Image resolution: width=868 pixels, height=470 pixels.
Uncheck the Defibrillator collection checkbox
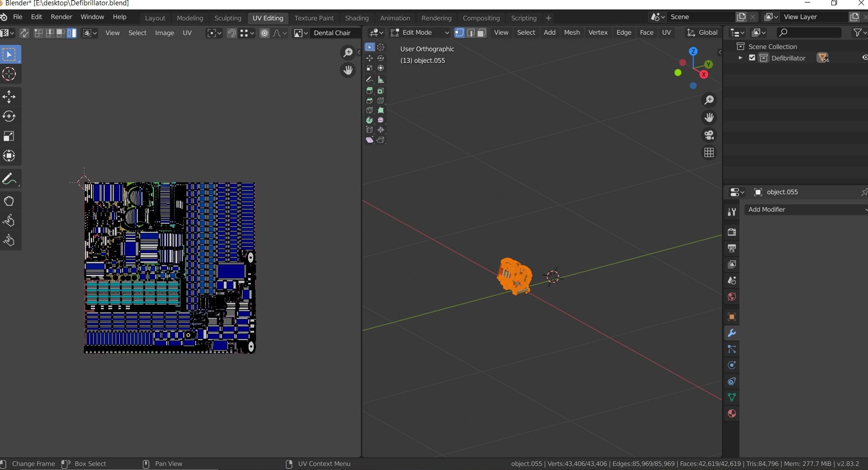pyautogui.click(x=752, y=58)
